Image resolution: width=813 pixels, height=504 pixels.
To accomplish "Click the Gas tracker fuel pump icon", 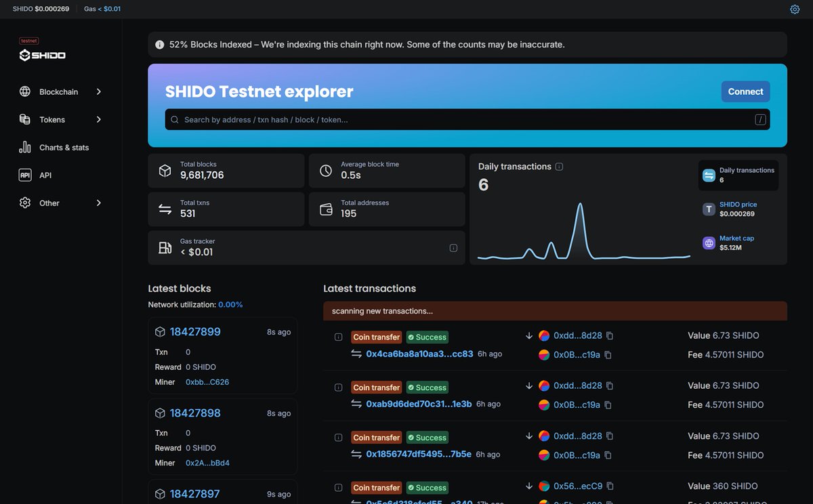I will click(165, 247).
